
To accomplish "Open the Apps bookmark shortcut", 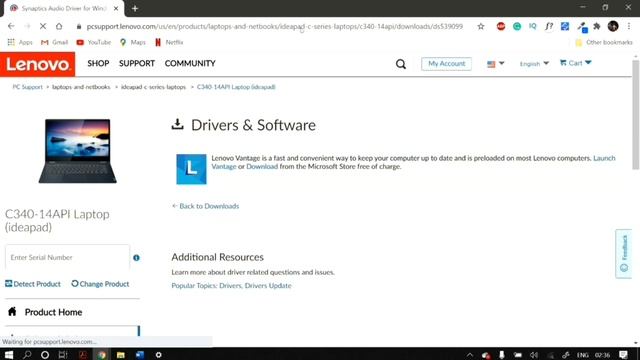I will pos(20,42).
